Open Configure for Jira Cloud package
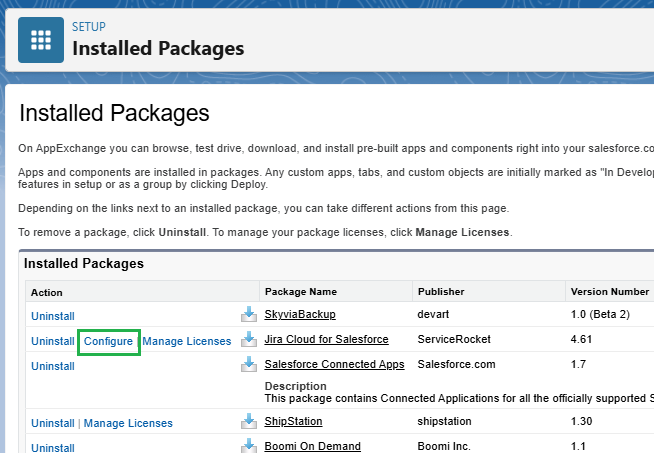Image resolution: width=654 pixels, height=453 pixels. (x=108, y=341)
